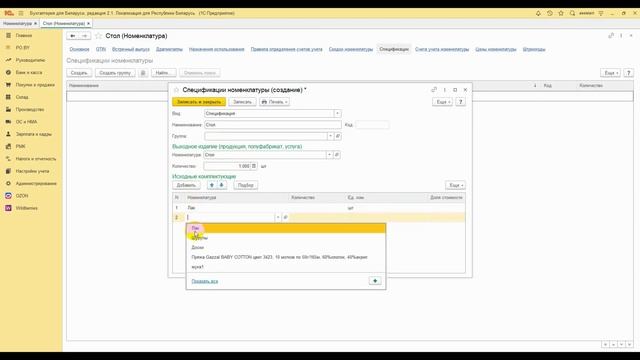Screen dimensions: 640x360
Task: Open the Вид field dropdown arrow
Action: click(337, 113)
